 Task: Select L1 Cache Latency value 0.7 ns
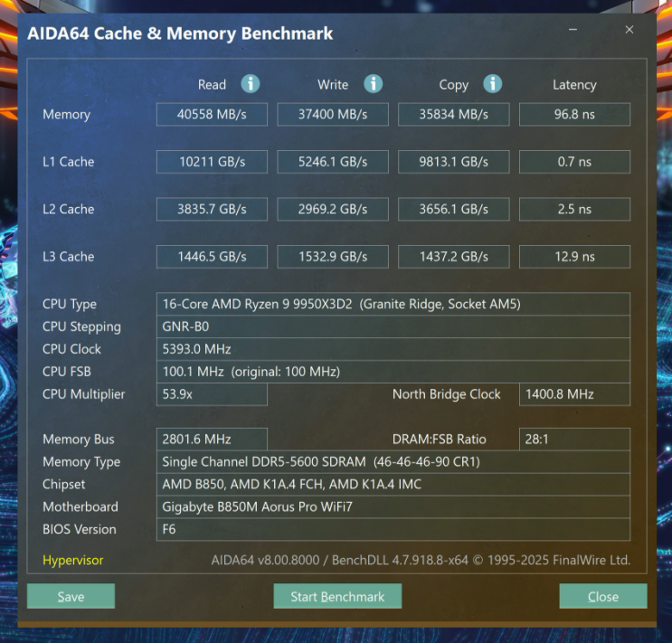click(574, 162)
